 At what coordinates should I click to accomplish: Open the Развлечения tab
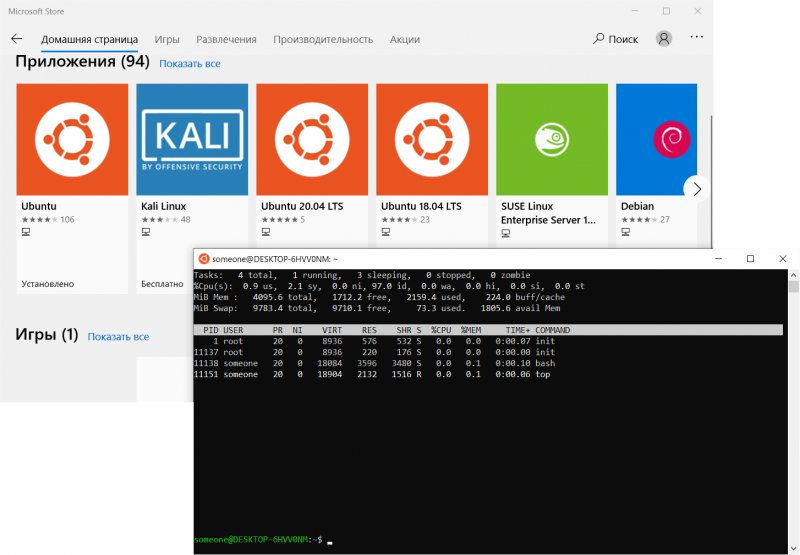[226, 39]
